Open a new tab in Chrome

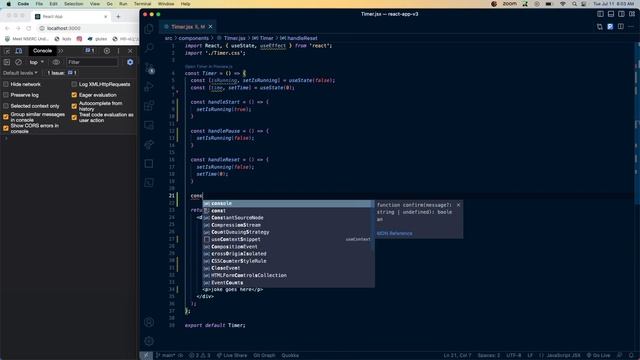click(x=118, y=16)
